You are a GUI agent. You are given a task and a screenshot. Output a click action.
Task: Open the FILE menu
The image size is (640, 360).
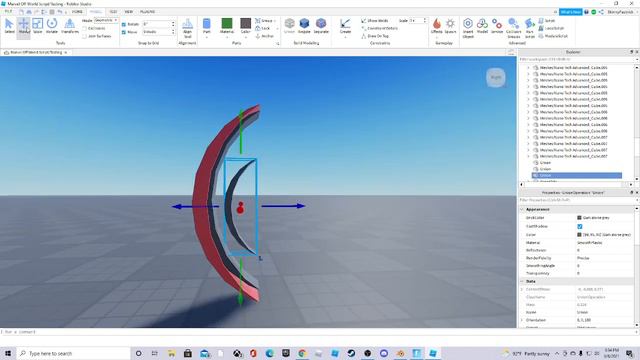point(8,11)
